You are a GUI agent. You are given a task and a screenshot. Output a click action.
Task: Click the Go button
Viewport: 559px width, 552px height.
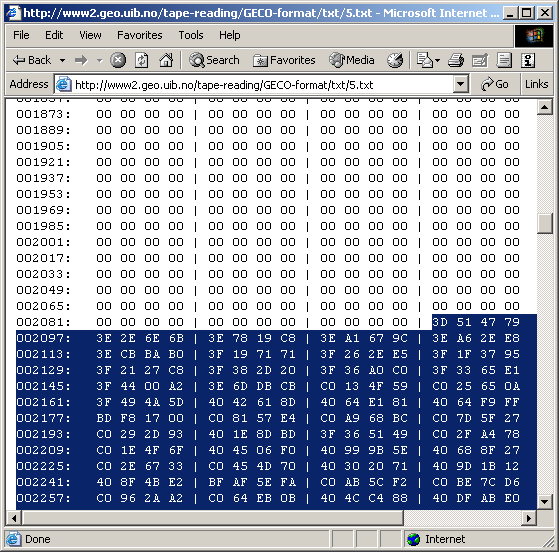(x=494, y=85)
